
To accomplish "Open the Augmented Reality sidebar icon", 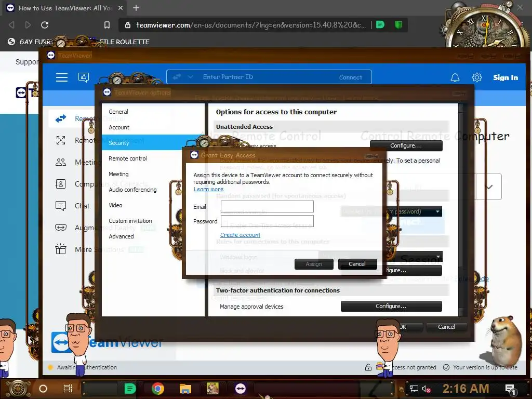I will coord(61,228).
